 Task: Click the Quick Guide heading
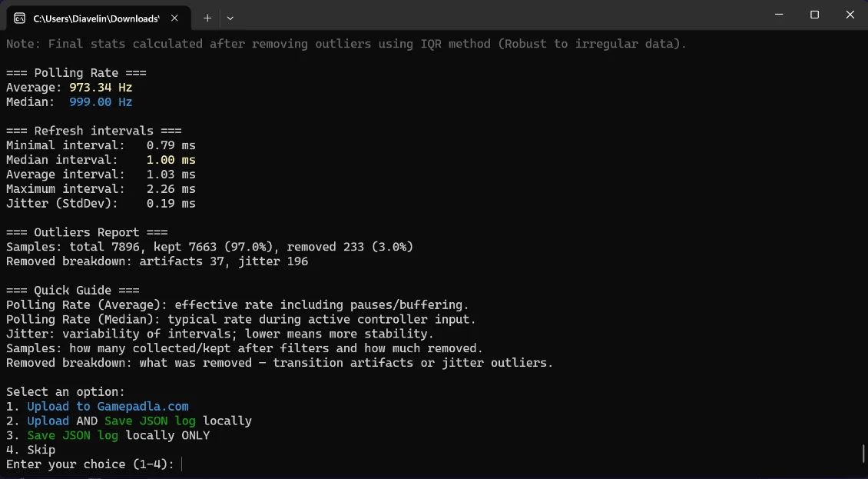pyautogui.click(x=72, y=291)
